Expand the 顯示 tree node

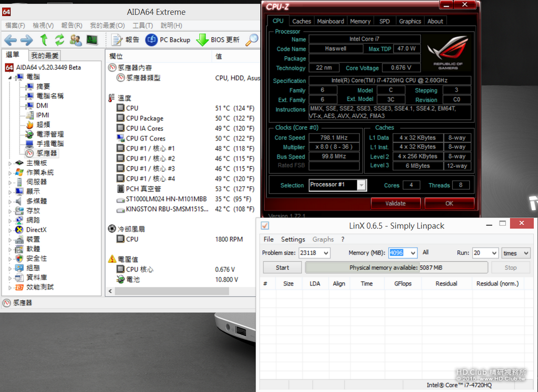(10, 192)
